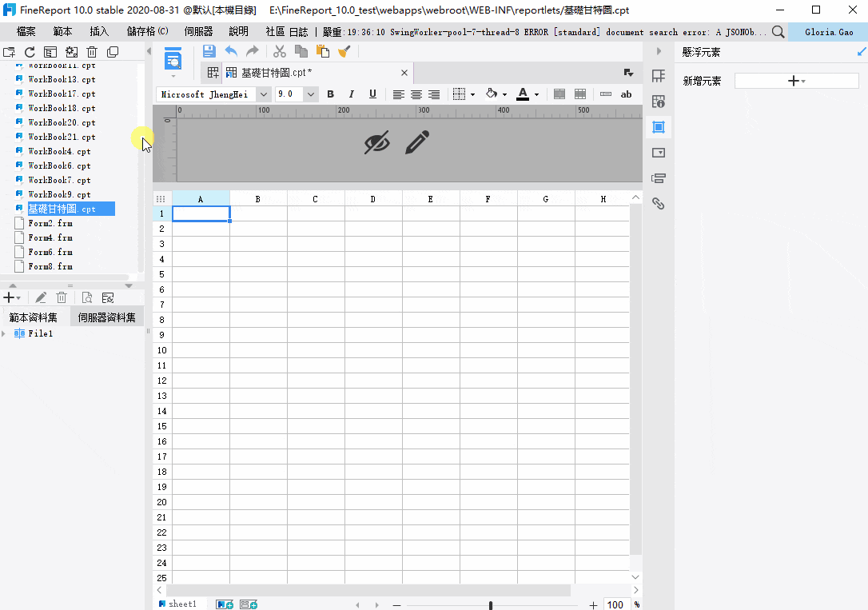Center align the cell text
The height and width of the screenshot is (610, 868).
coord(416,94)
